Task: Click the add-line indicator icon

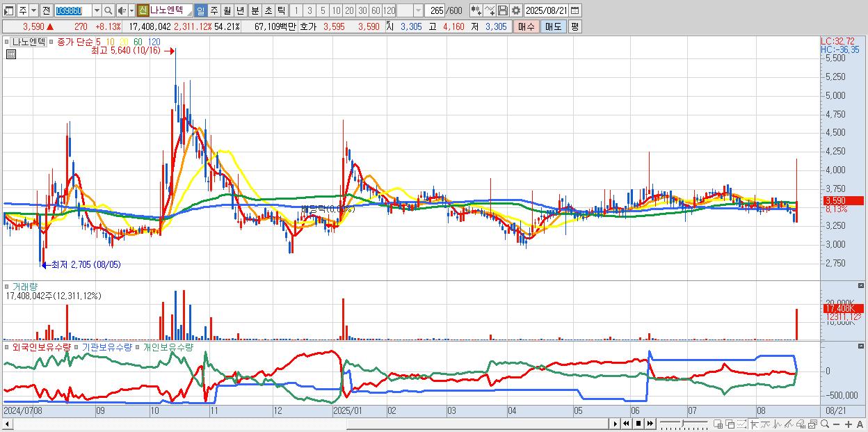Action: pos(490,10)
